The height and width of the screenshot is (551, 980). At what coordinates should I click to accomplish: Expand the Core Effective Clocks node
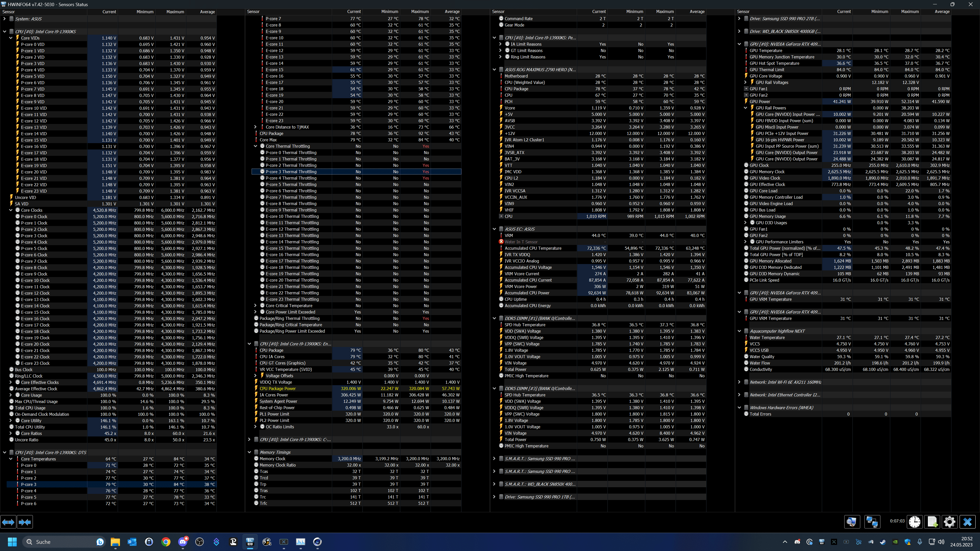[x=11, y=383]
